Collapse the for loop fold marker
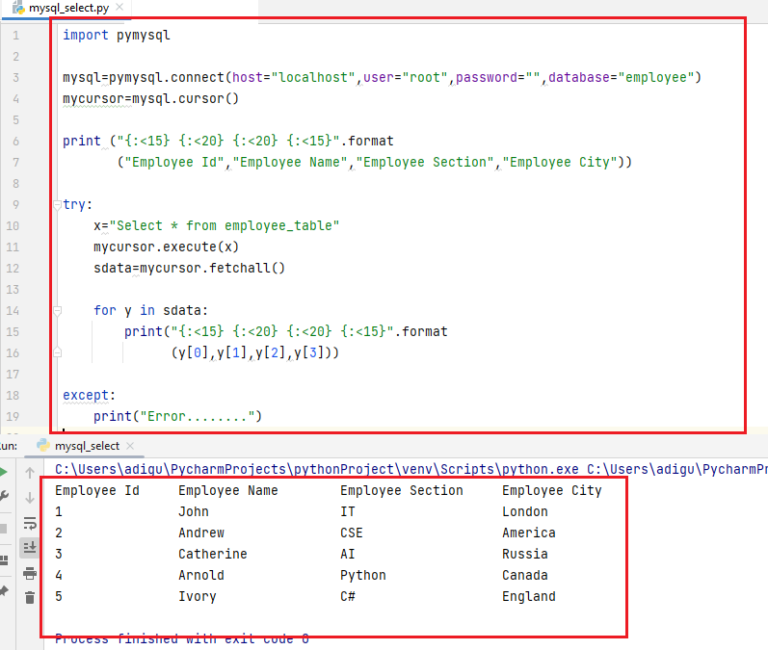The width and height of the screenshot is (768, 650). click(x=57, y=311)
